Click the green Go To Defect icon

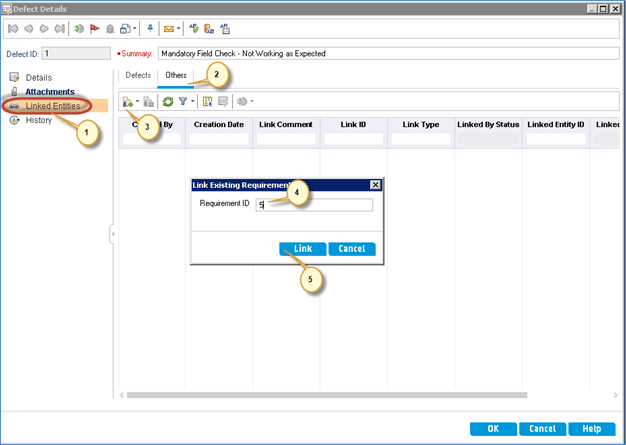coord(79,30)
